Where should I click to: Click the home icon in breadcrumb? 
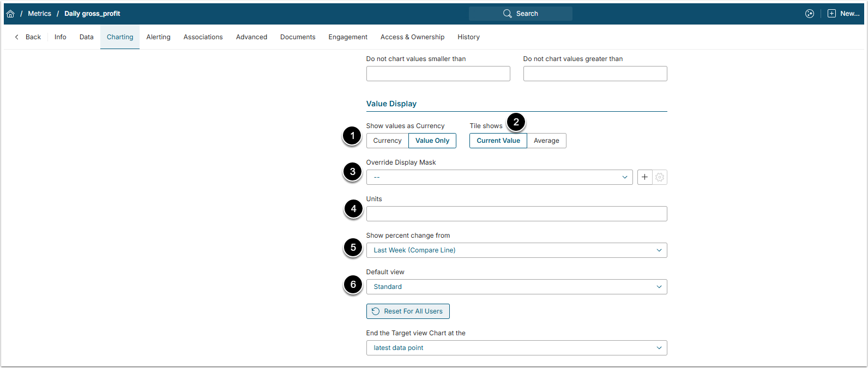(10, 14)
